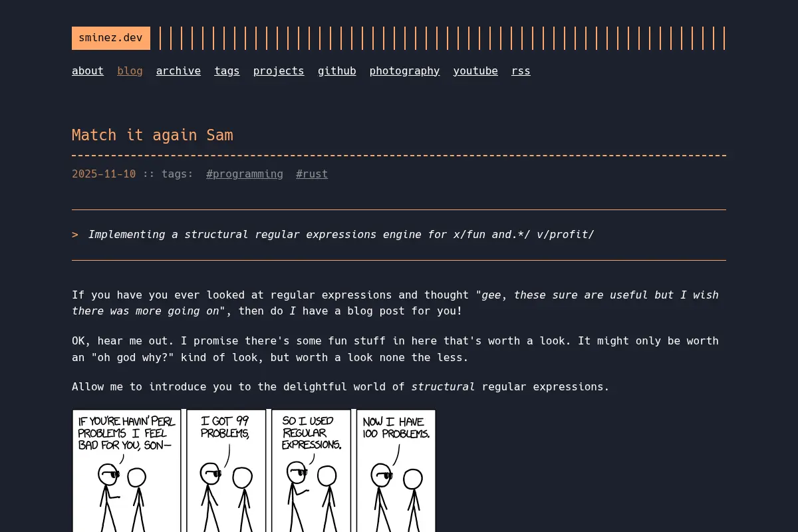Image resolution: width=798 pixels, height=532 pixels.
Task: Click comic panel about regular expressions
Action: click(311, 470)
